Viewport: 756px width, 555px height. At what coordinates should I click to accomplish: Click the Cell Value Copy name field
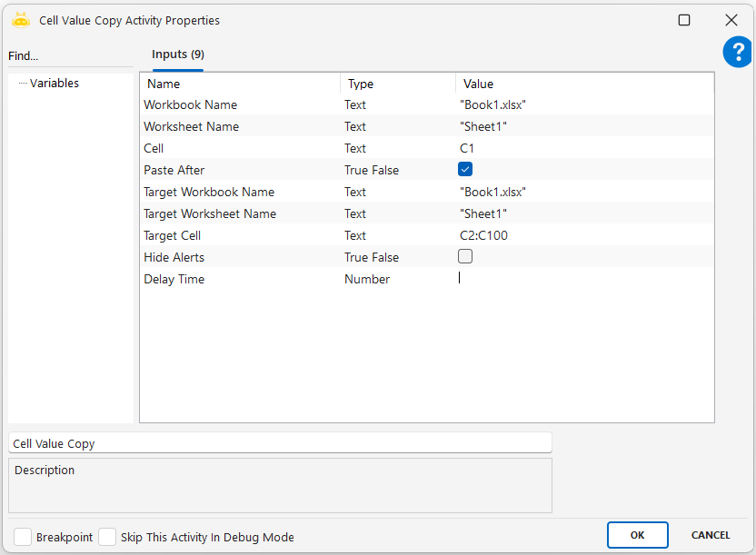pyautogui.click(x=280, y=443)
